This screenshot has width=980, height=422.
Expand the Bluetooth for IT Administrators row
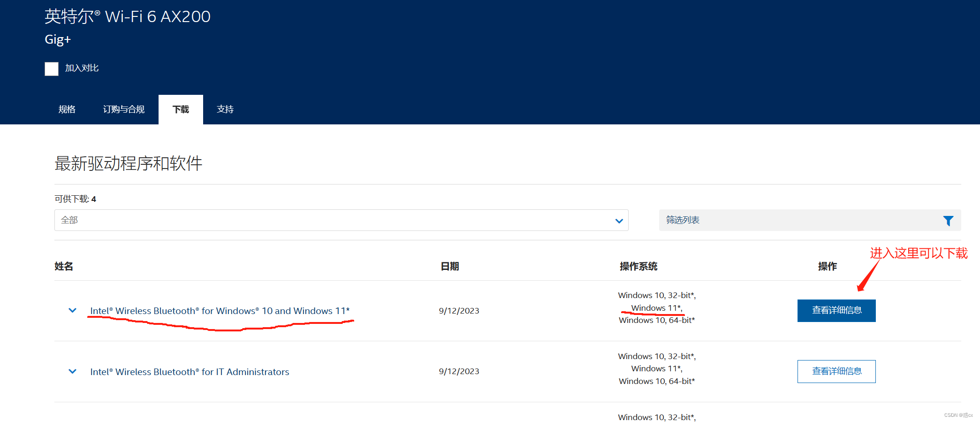[x=72, y=371]
